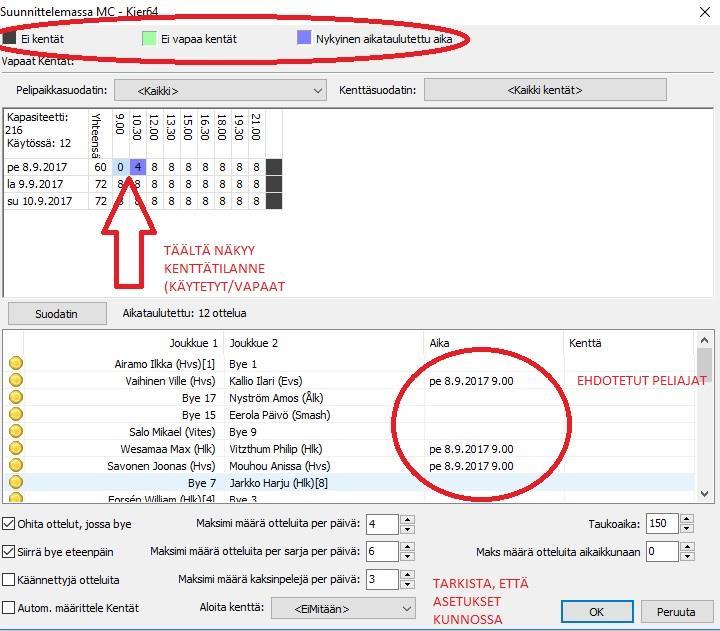Uncheck 'Siirrä bye eteenpäin' option
The height and width of the screenshot is (631, 720).
click(x=9, y=552)
